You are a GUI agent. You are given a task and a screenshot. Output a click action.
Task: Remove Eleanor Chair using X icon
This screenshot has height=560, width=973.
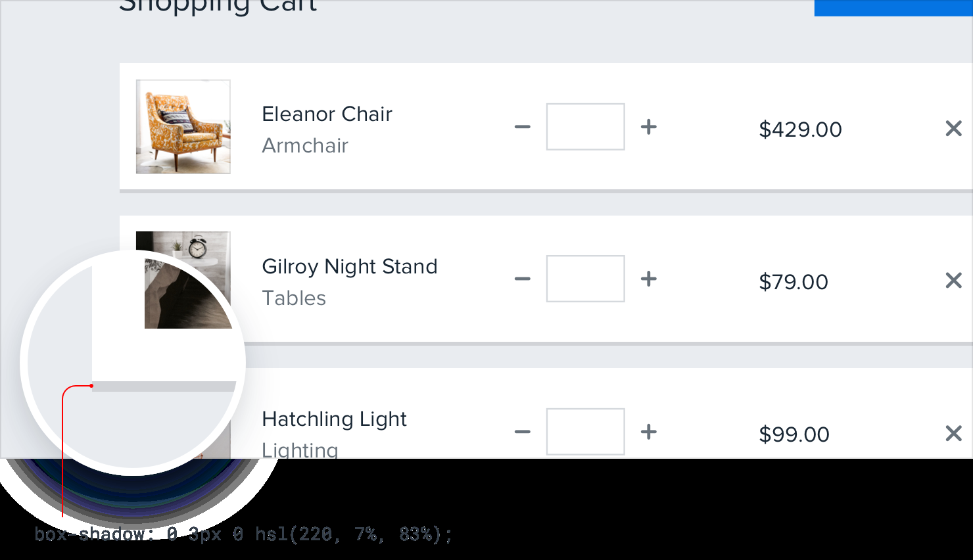[x=953, y=128]
